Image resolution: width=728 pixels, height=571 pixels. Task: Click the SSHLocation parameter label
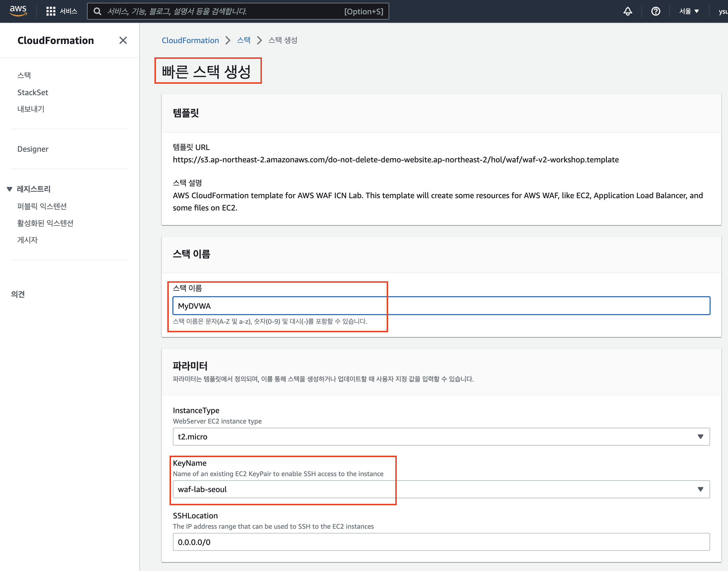click(195, 516)
